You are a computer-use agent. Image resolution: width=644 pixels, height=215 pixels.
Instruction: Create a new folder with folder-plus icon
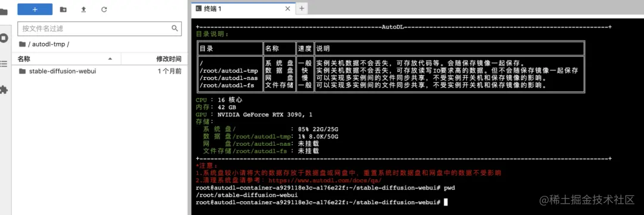point(63,9)
